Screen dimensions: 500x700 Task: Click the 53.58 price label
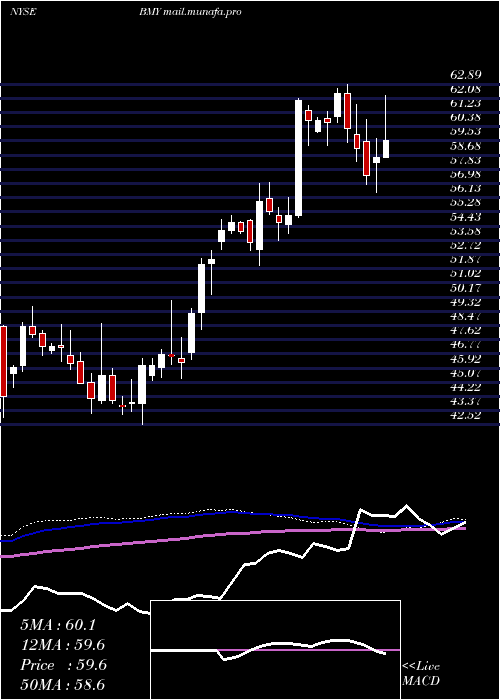(468, 231)
